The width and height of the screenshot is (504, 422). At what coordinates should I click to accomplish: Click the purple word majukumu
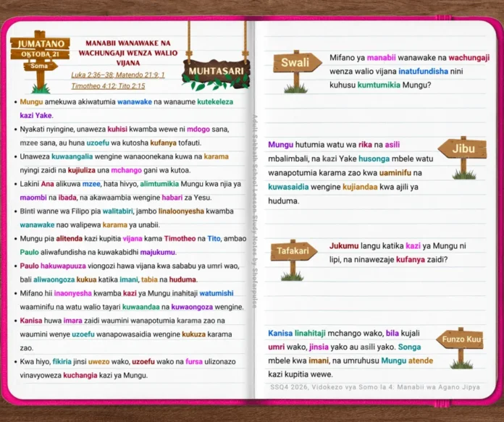(x=158, y=253)
